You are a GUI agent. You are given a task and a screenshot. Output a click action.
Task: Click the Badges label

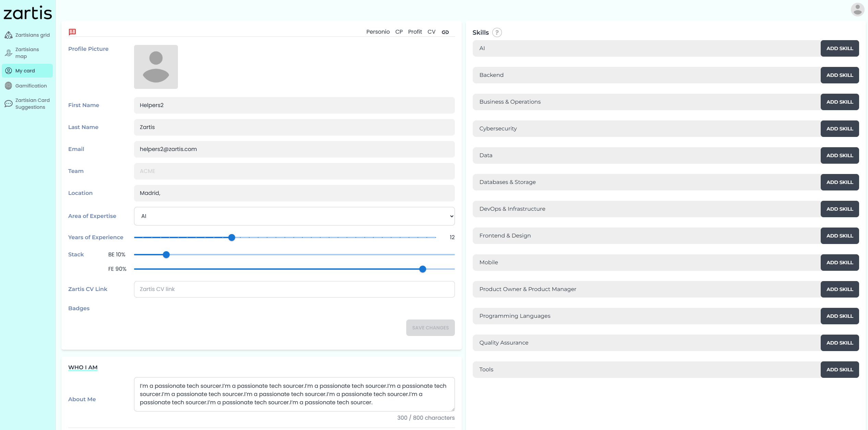point(79,309)
